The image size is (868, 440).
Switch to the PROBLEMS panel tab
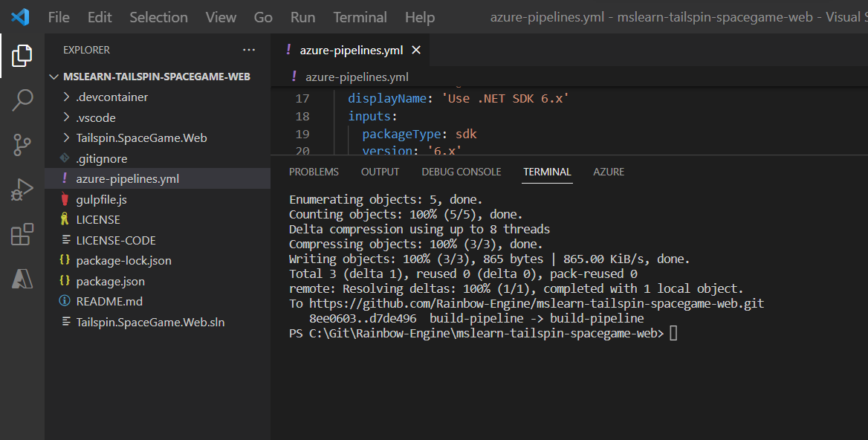314,172
